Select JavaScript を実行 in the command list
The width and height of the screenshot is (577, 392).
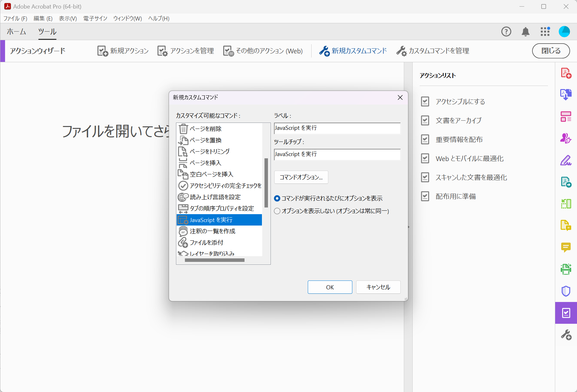tap(219, 220)
